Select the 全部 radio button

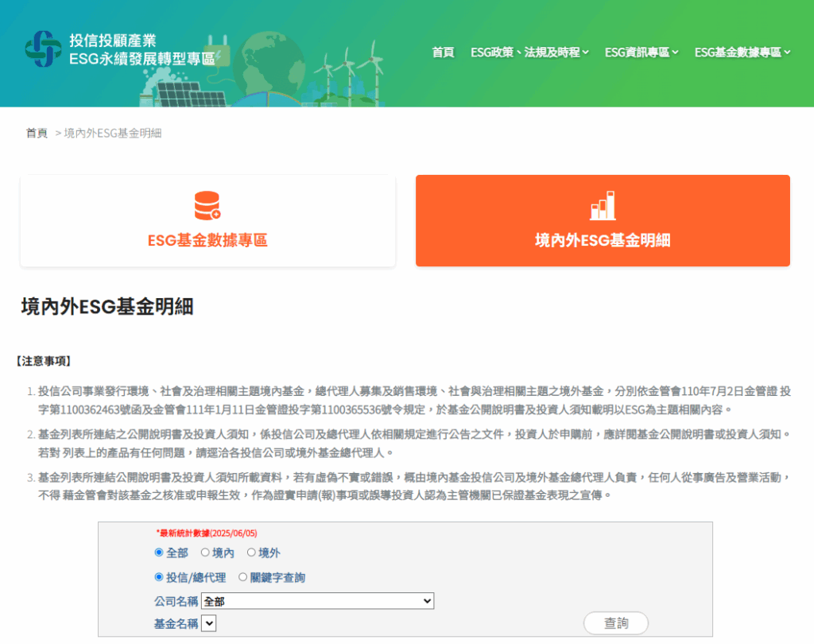click(159, 553)
